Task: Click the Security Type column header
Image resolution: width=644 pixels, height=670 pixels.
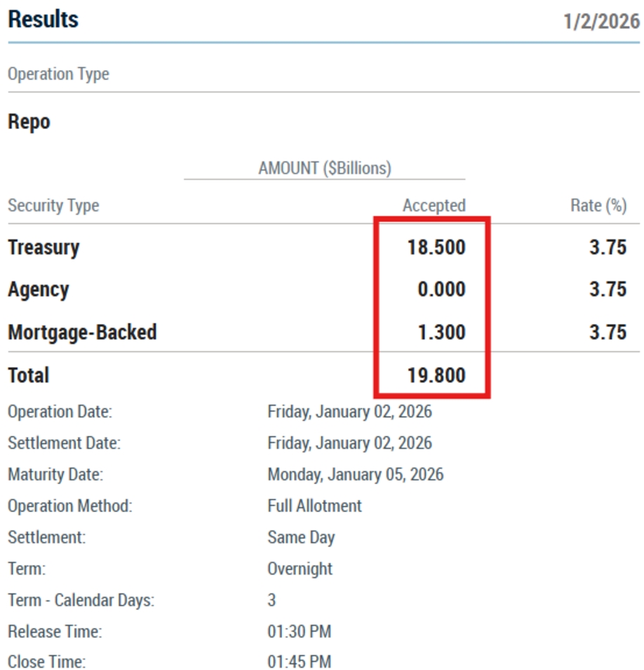Action: coord(53,206)
